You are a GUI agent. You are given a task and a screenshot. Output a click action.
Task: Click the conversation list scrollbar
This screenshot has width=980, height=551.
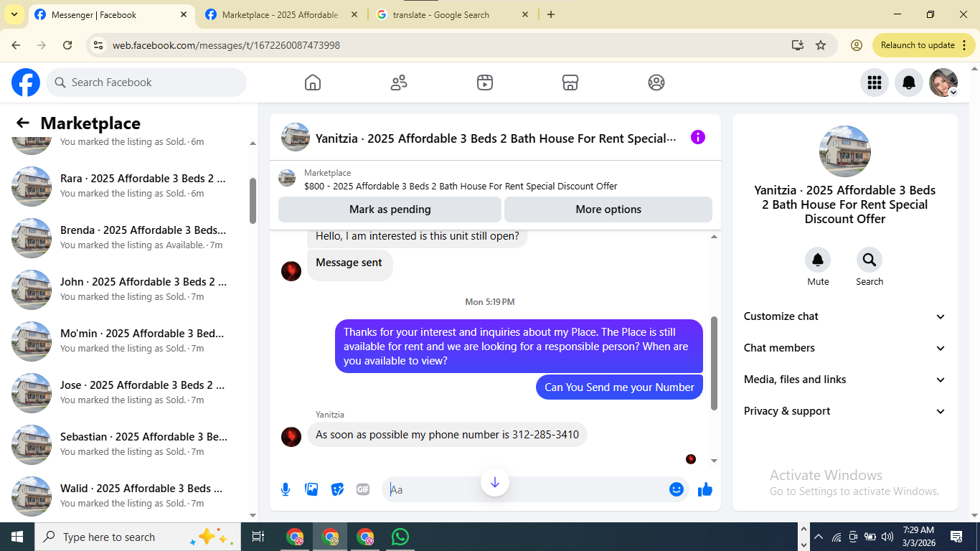pos(253,201)
